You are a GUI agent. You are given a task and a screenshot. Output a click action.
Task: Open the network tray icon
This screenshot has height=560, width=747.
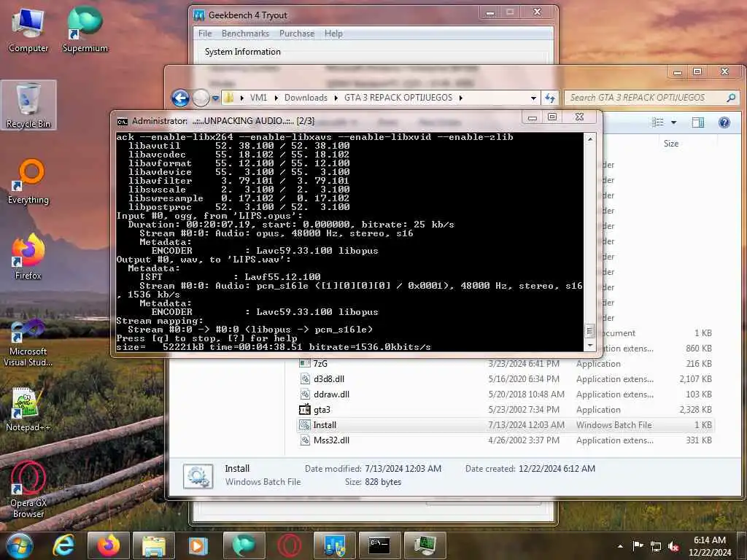656,546
